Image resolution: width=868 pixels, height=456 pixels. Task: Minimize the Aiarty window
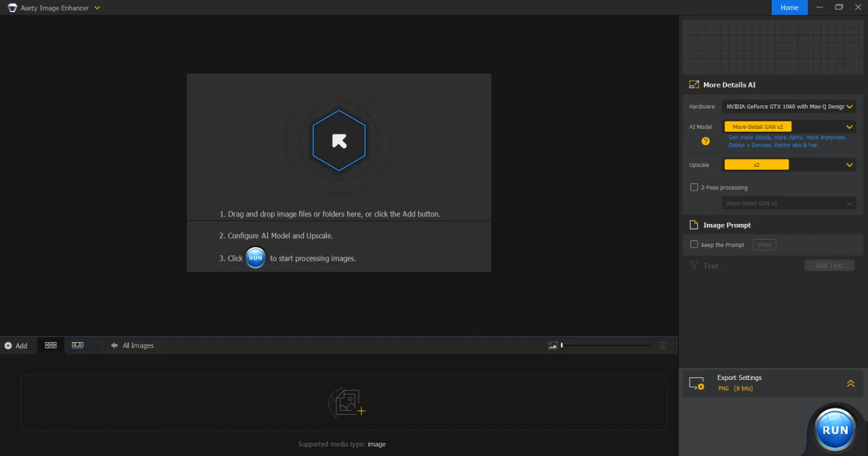pyautogui.click(x=820, y=7)
